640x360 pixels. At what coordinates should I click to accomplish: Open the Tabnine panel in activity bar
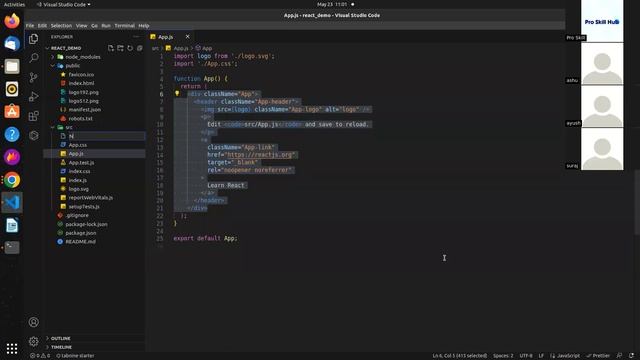[x=34, y=135]
